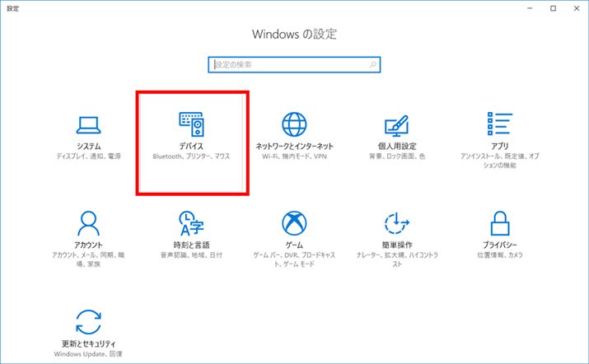
Task: Open the 時刻と言語 clock icon
Action: pyautogui.click(x=191, y=223)
